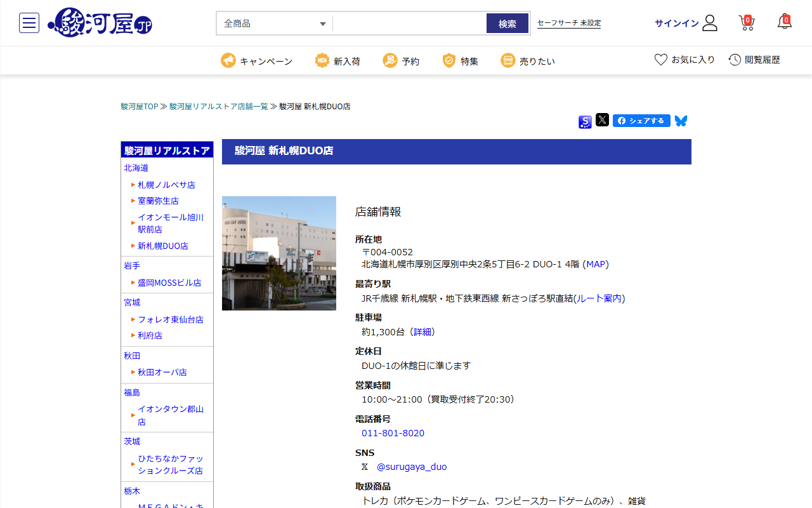The image size is (812, 508).
Task: Select 北海道 region in sidebar
Action: pyautogui.click(x=136, y=168)
